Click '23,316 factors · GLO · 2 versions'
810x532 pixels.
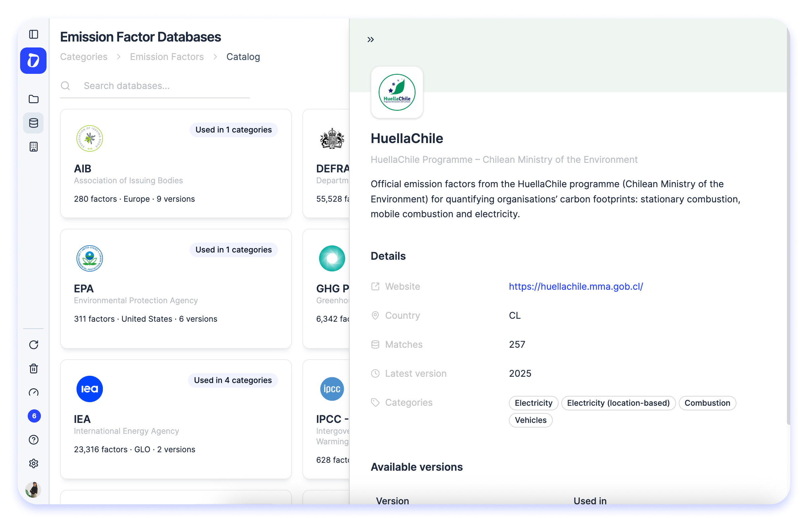coord(135,450)
